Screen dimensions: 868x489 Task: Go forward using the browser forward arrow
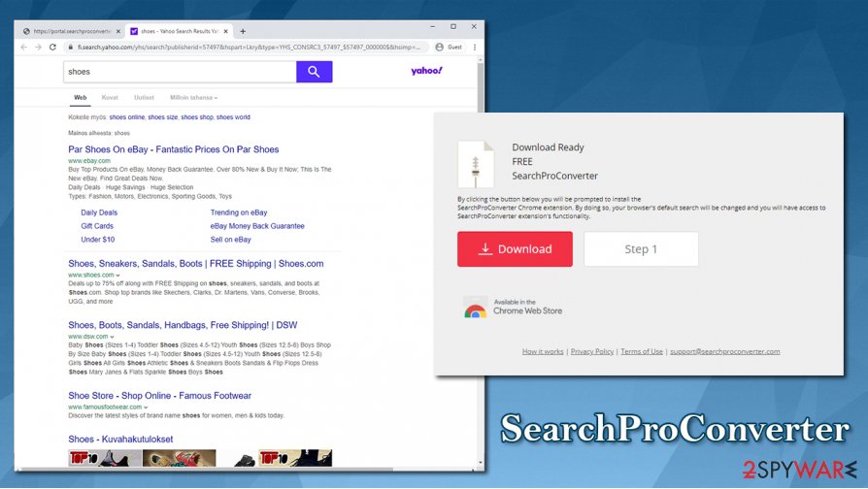(x=38, y=47)
